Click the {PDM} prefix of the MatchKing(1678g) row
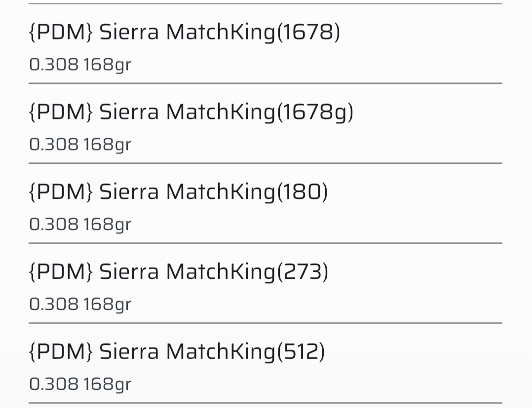The width and height of the screenshot is (532, 408). click(61, 112)
